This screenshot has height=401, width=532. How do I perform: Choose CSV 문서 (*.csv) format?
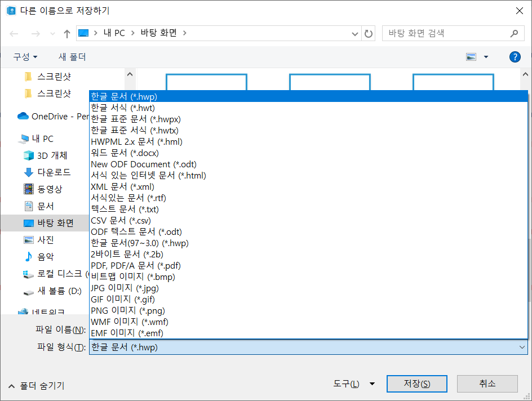click(x=308, y=220)
